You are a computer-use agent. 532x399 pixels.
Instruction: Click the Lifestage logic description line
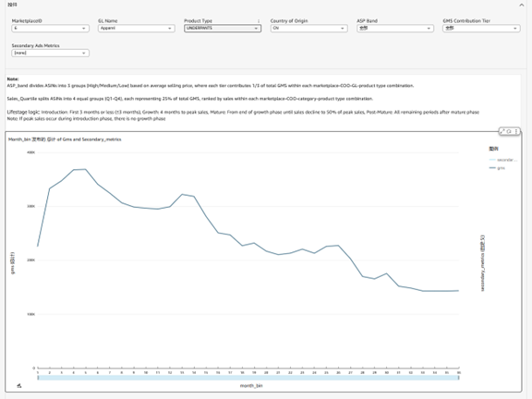pyautogui.click(x=243, y=112)
